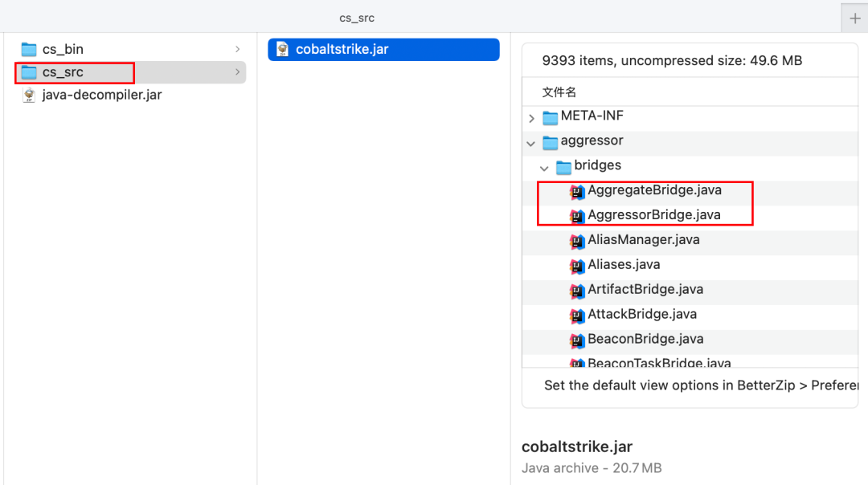Add a new tab with plus button

[854, 18]
